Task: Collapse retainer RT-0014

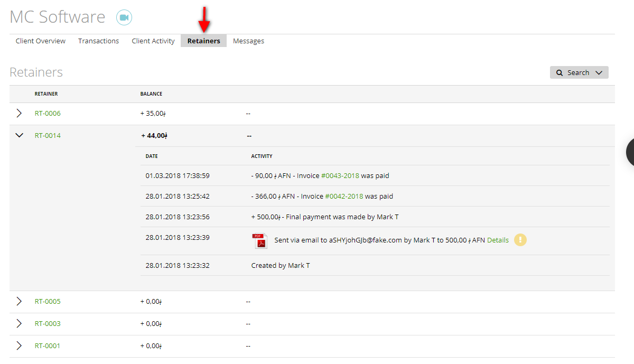Action: [19, 135]
